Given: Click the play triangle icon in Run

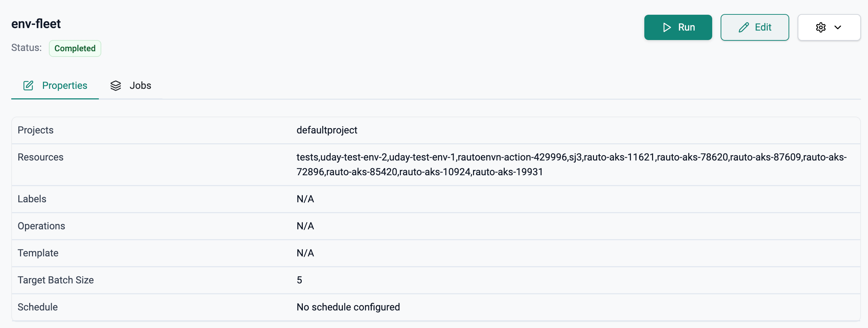Looking at the screenshot, I should click(667, 27).
